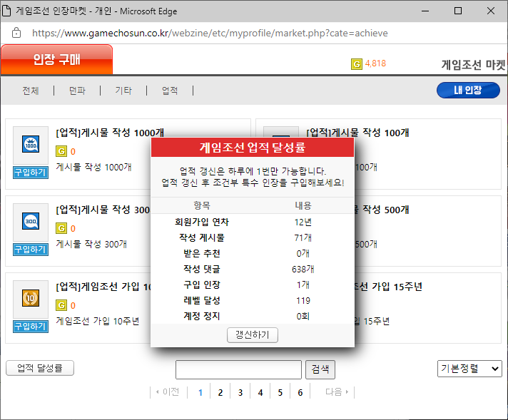Click the 내 인장 button
The image size is (508, 420).
[468, 90]
